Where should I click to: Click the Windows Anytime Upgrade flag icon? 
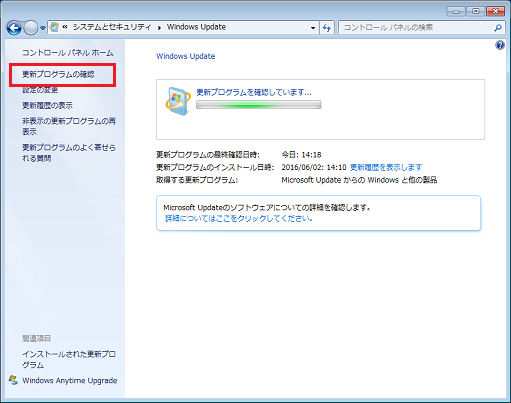tap(13, 380)
